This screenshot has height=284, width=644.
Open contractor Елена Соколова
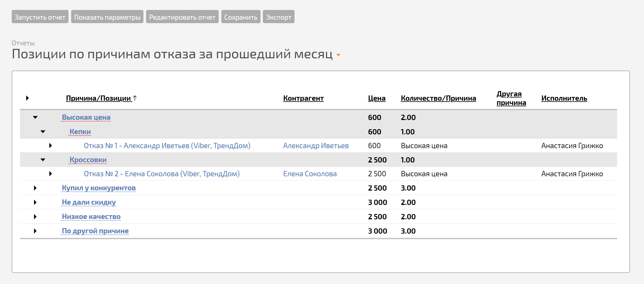tap(310, 174)
